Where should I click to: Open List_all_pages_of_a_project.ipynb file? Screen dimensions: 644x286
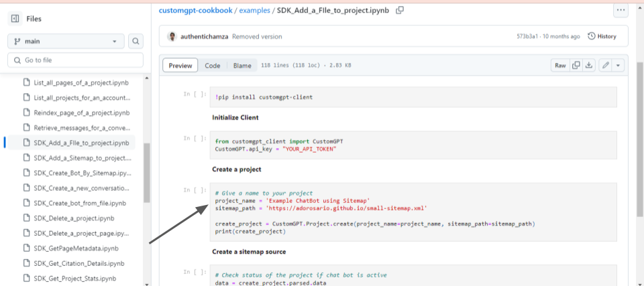[x=81, y=82]
